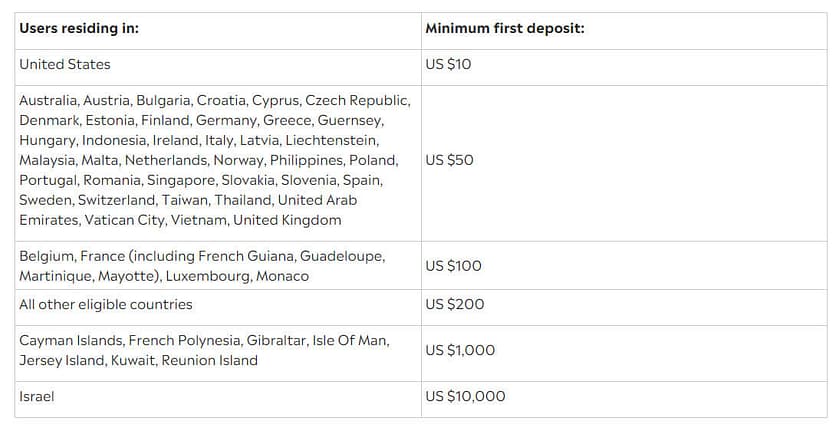Click the US $200 deposit value
The image size is (839, 428).
coord(454,305)
